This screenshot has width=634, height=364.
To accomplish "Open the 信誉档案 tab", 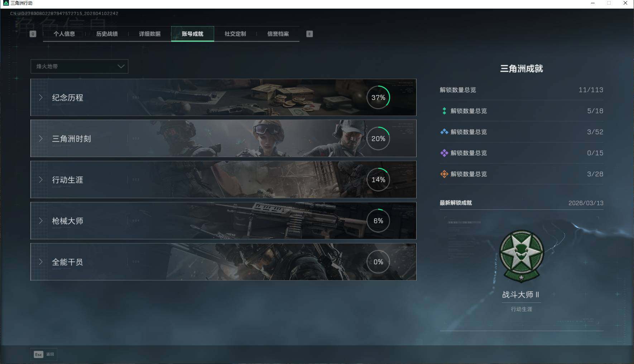I will 278,34.
